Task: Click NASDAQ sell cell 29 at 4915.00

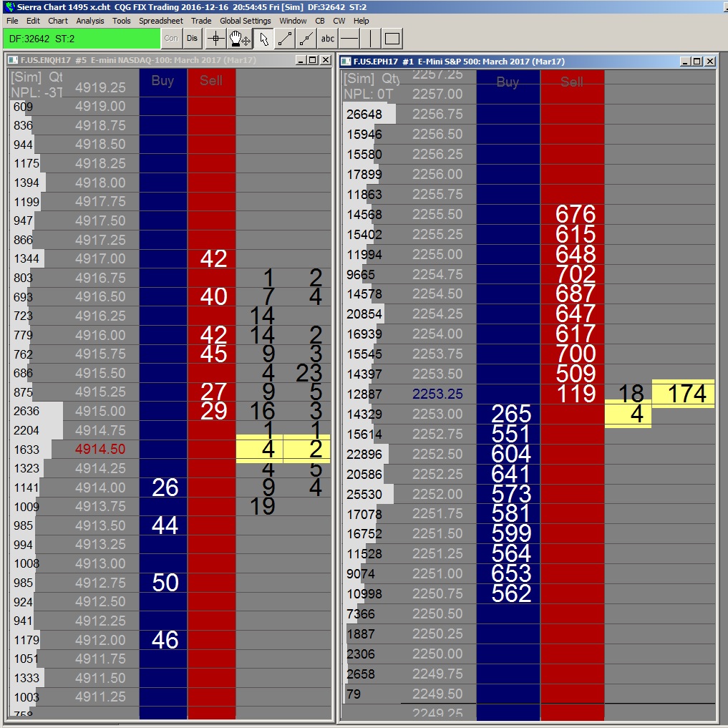Action: (212, 411)
